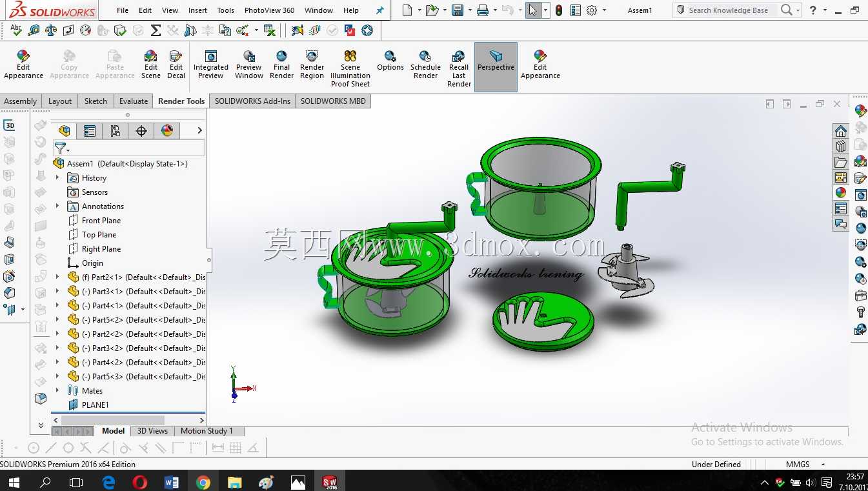Launch the DriveWorksXpress DW icon
Viewport: 868px width, 491px height.
[350, 30]
